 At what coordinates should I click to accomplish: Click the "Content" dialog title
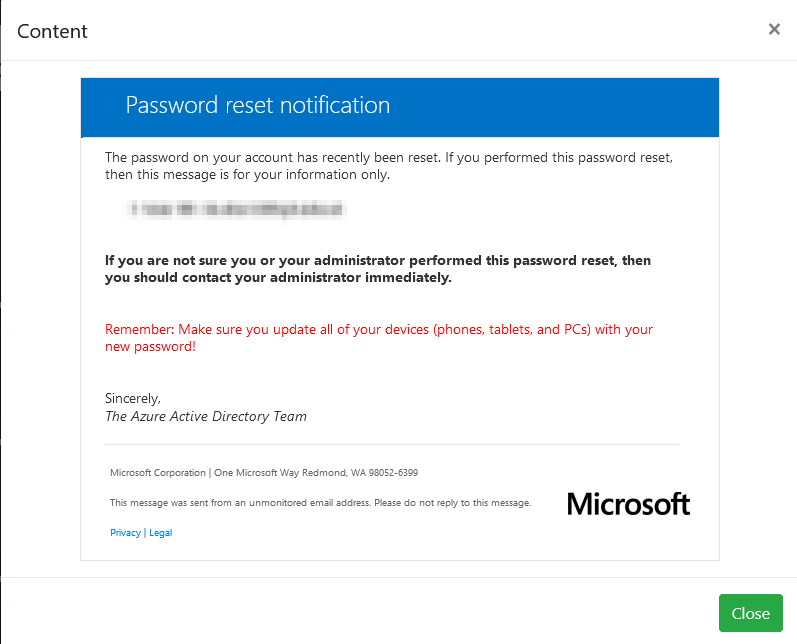pyautogui.click(x=52, y=32)
